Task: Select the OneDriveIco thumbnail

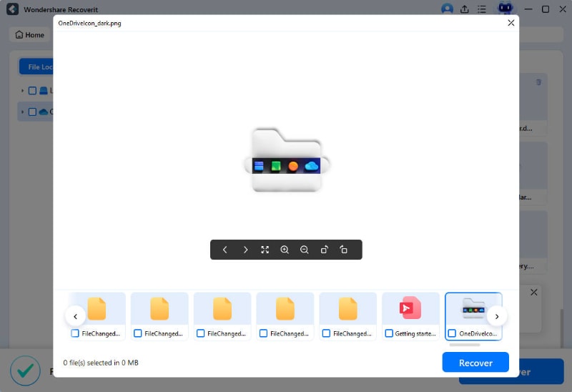Action: 473,316
